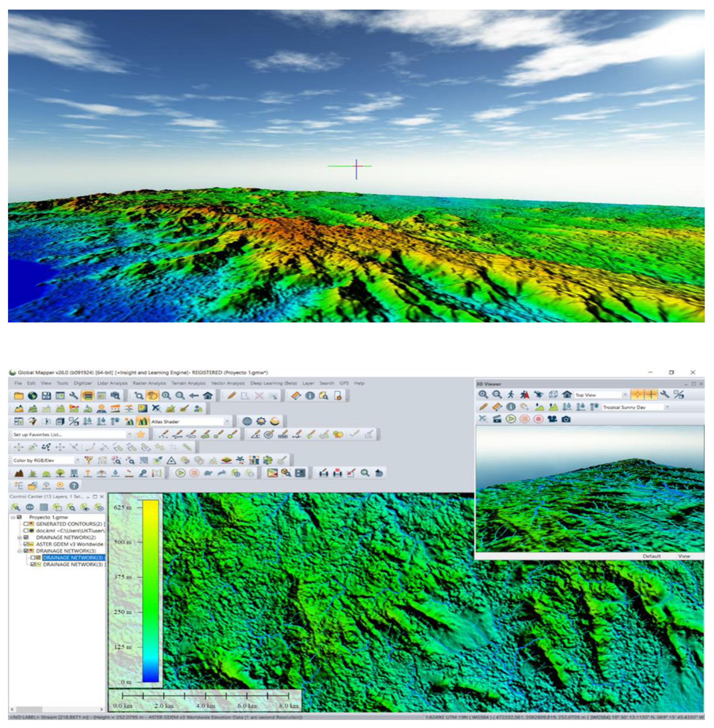Open the Digitizer menu
The width and height of the screenshot is (714, 728).
(83, 383)
